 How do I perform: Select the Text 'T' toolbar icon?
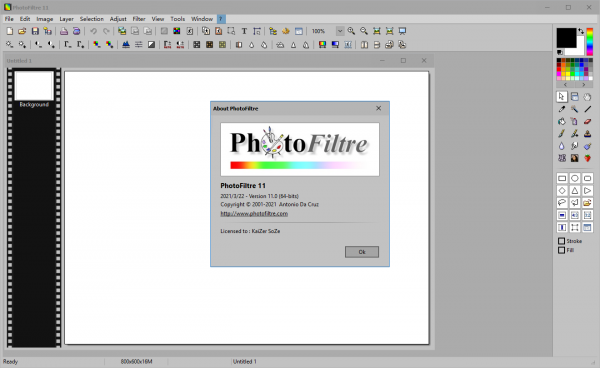(244, 31)
